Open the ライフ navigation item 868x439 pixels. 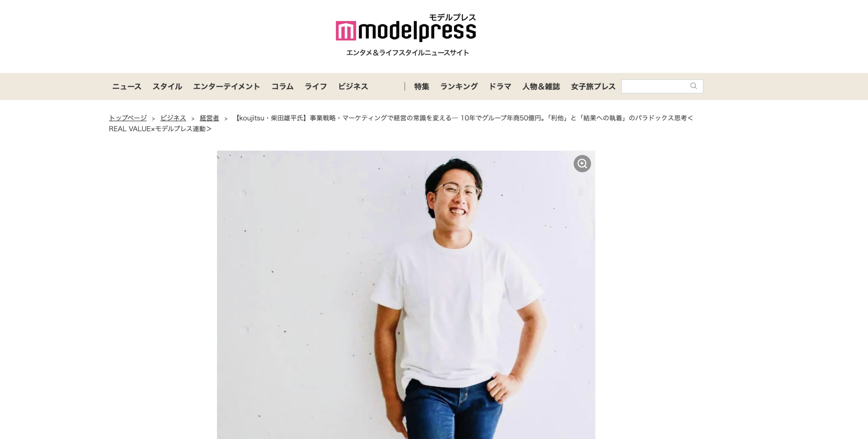coord(316,86)
